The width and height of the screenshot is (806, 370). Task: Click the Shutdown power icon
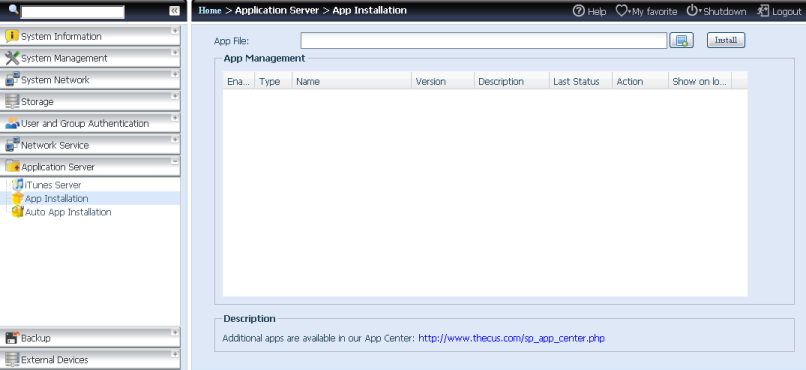[692, 10]
